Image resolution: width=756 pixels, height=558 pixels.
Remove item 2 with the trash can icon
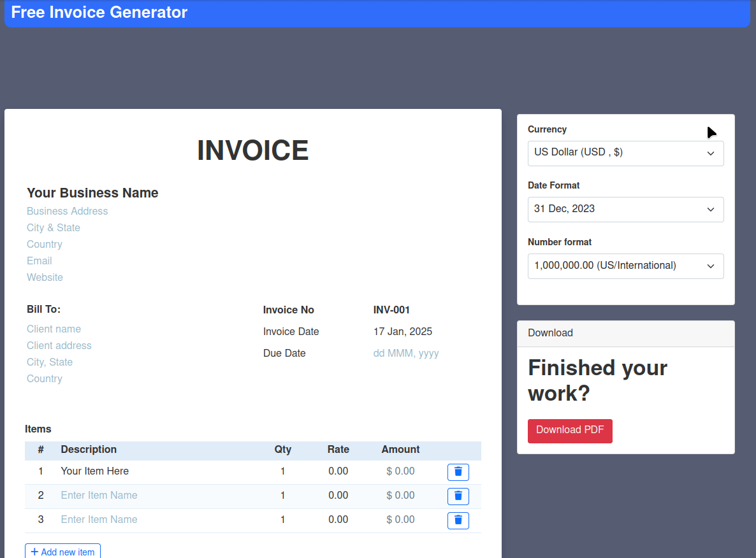point(458,496)
